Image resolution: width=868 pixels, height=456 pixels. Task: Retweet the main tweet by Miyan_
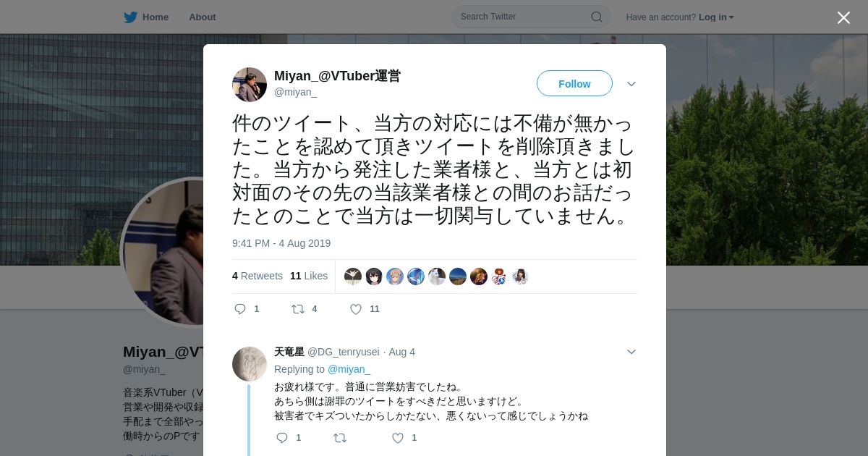(298, 309)
